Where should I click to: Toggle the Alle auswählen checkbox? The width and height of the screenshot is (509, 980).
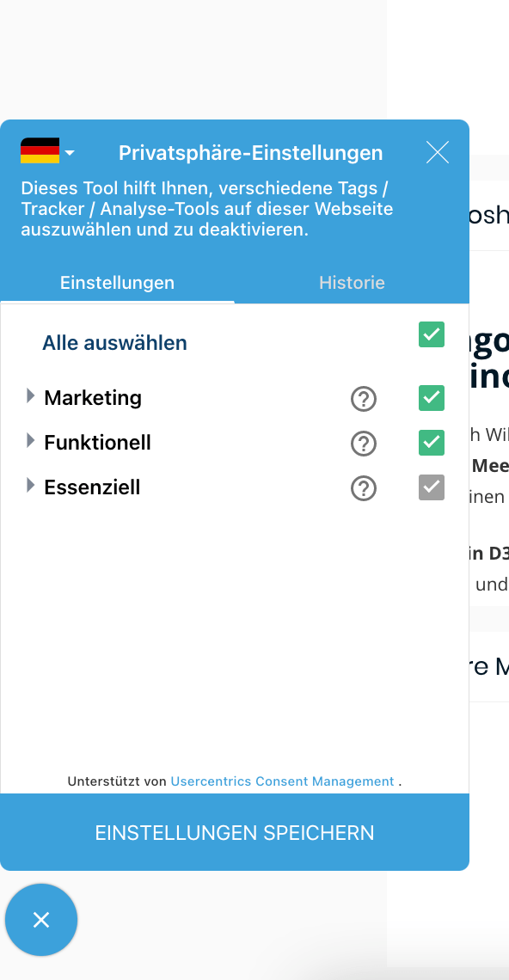point(431,334)
